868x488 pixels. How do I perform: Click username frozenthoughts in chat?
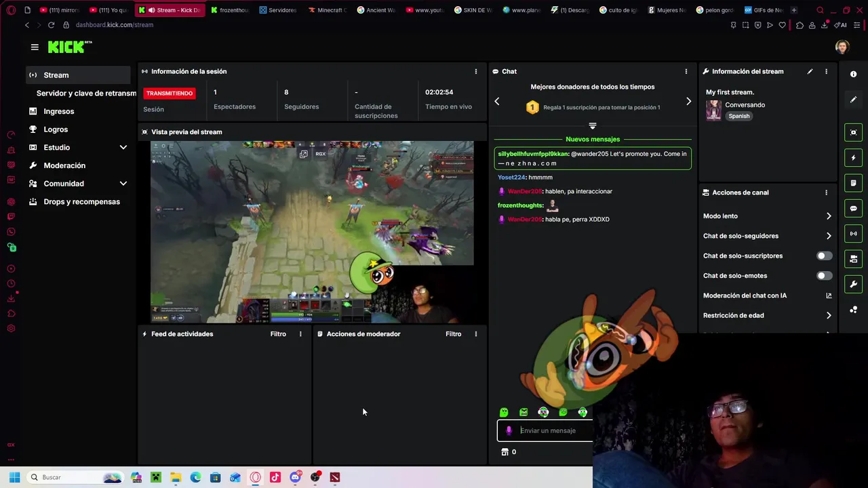[x=520, y=205]
